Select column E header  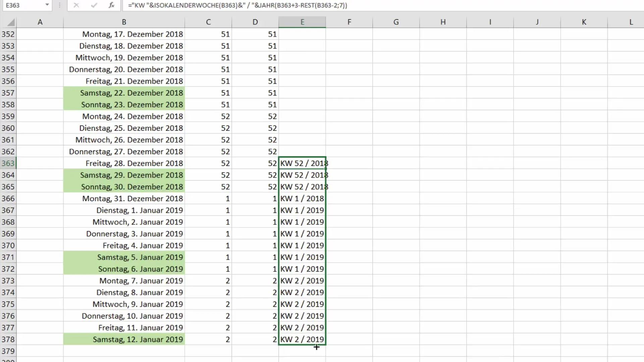tap(302, 22)
